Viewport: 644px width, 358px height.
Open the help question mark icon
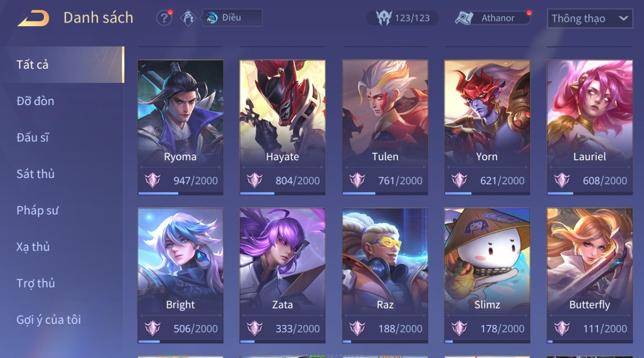pos(164,18)
